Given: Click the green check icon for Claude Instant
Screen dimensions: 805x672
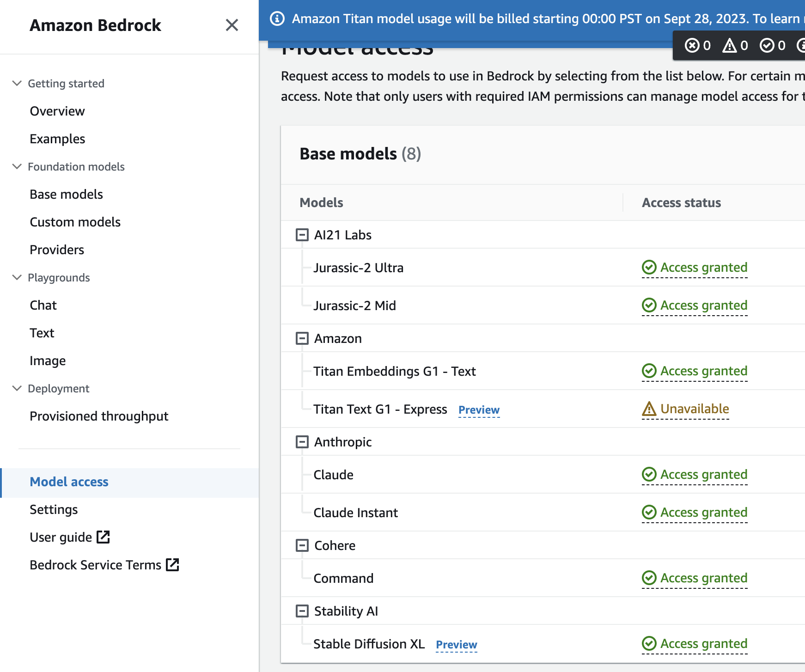Looking at the screenshot, I should [x=649, y=512].
